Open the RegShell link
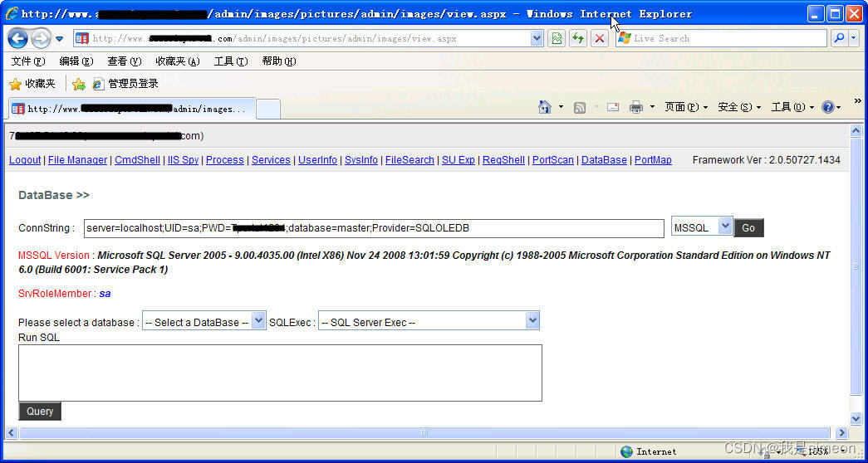Screen dimensions: 868x463 [503, 160]
